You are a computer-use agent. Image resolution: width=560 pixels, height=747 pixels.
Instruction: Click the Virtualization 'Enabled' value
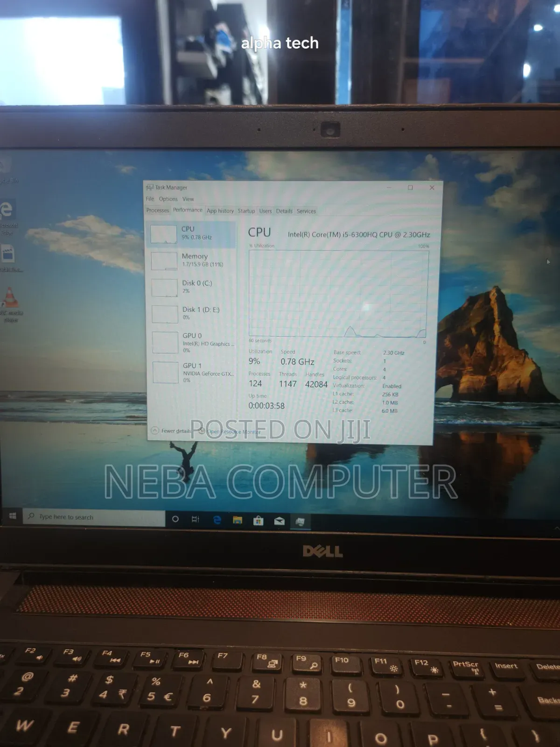(x=392, y=386)
